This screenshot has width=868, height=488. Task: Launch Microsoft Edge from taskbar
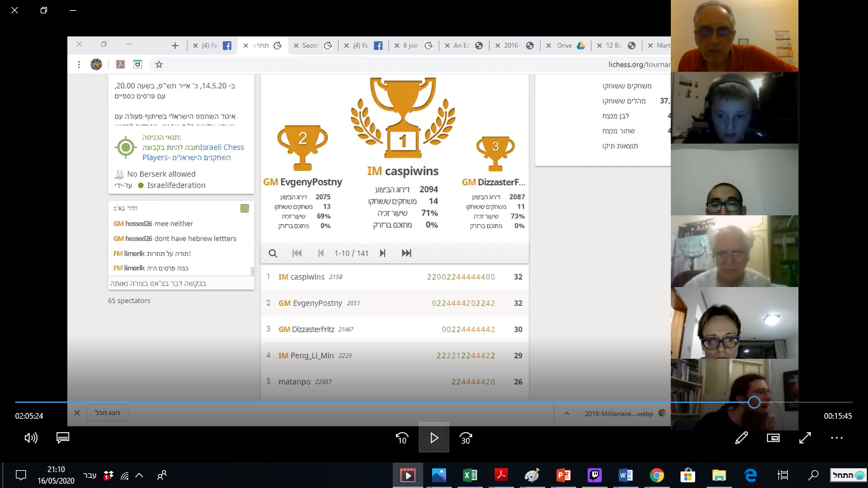click(750, 475)
